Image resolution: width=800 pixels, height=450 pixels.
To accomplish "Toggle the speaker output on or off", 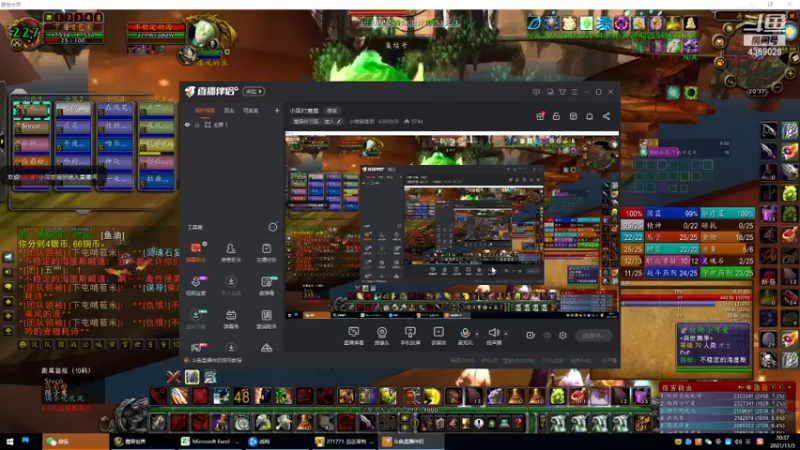I will click(x=493, y=335).
